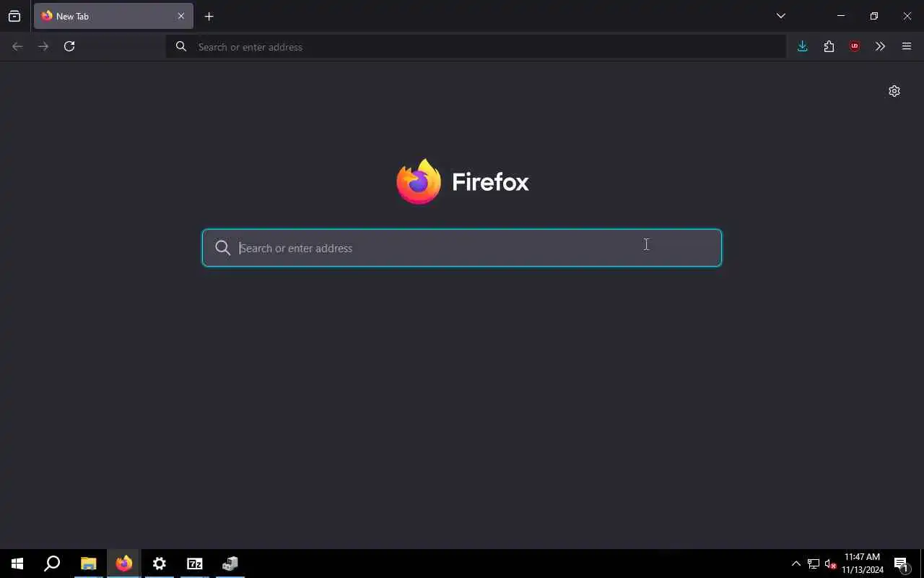
Task: Open the hamburger application menu
Action: click(907, 46)
